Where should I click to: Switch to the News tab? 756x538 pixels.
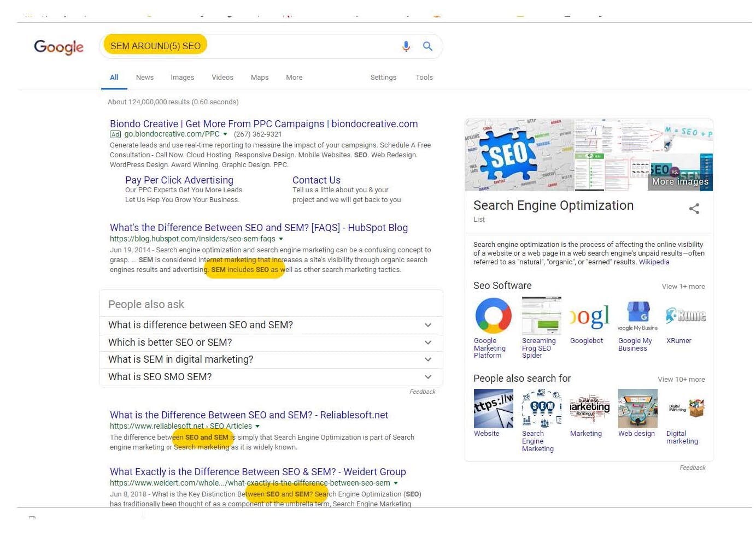tap(145, 78)
